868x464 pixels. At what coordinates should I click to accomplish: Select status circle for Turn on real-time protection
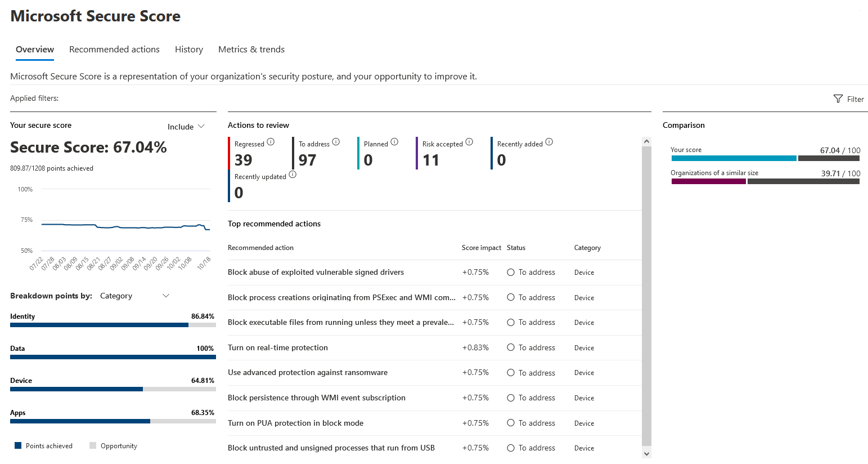(x=511, y=347)
